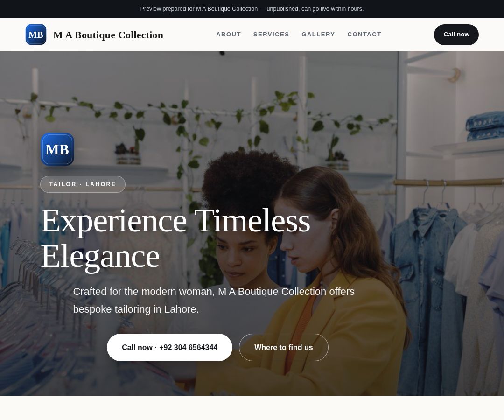Image resolution: width=504 pixels, height=420 pixels.
Task: Click the Crafted for the modern woman paragraph
Action: 214,300
